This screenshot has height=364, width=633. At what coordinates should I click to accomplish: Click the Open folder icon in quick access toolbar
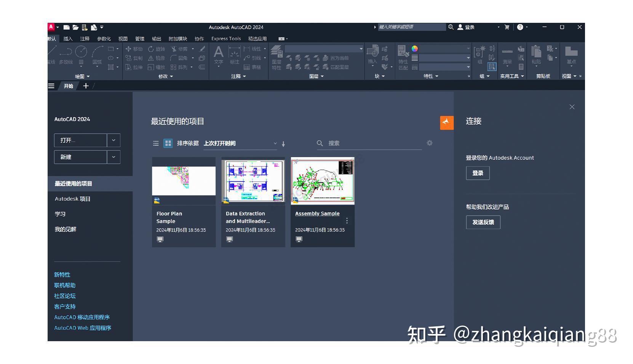(x=75, y=27)
